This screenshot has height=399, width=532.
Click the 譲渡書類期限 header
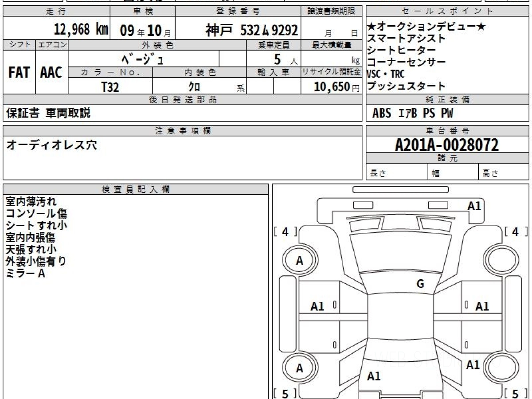[332, 12]
